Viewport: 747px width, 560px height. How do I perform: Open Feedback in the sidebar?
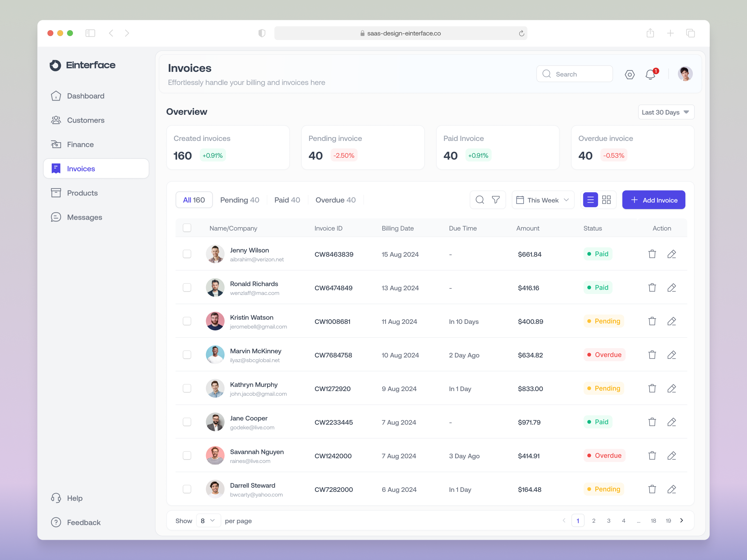click(x=96, y=522)
